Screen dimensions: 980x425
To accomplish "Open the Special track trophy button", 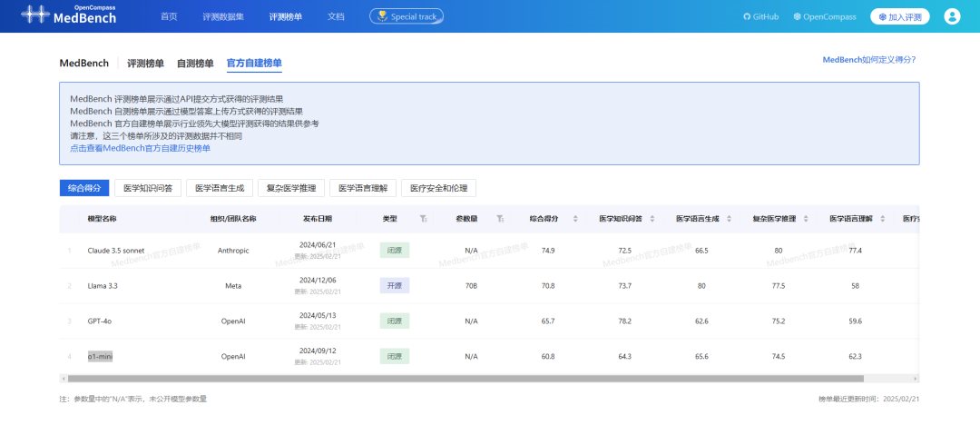I will (407, 16).
